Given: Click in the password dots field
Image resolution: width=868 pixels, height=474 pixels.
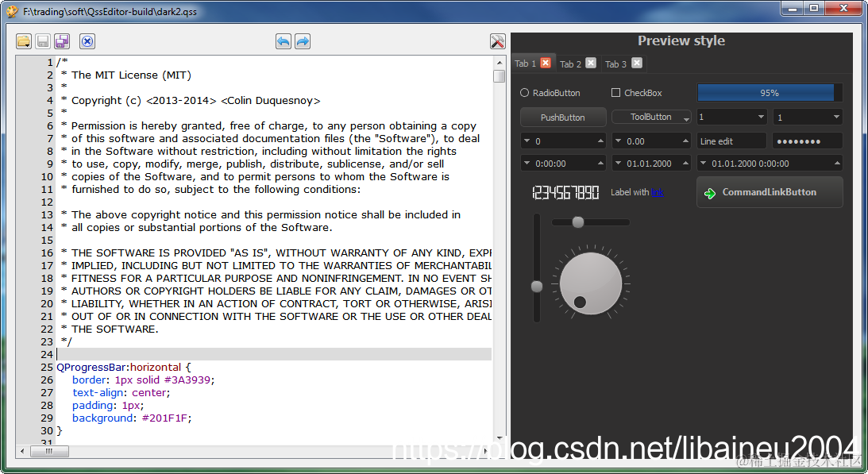Looking at the screenshot, I should coord(808,141).
